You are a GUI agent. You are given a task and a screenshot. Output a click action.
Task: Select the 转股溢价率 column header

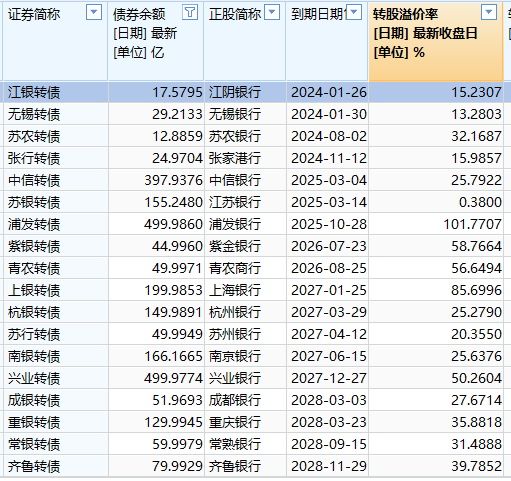(x=436, y=41)
